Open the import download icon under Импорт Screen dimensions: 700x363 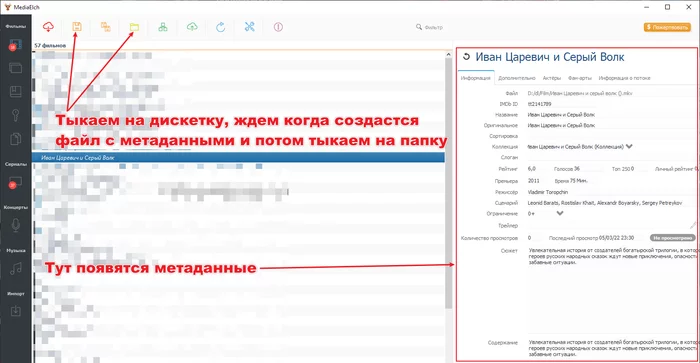[16, 311]
